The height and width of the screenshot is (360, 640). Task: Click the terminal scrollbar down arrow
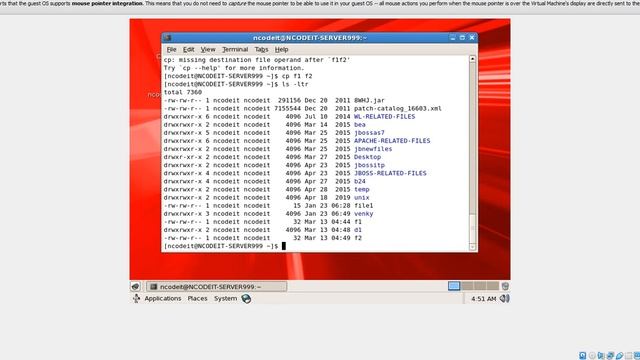[x=472, y=247]
